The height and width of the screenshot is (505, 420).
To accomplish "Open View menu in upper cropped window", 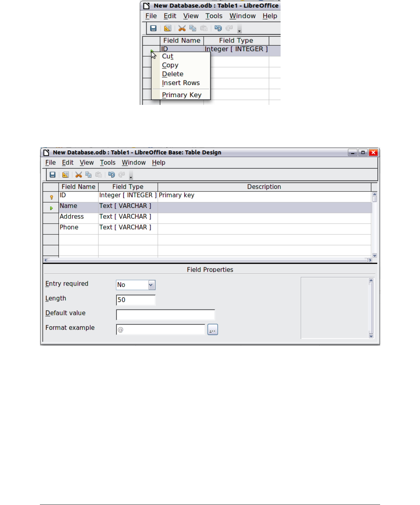I will click(191, 16).
